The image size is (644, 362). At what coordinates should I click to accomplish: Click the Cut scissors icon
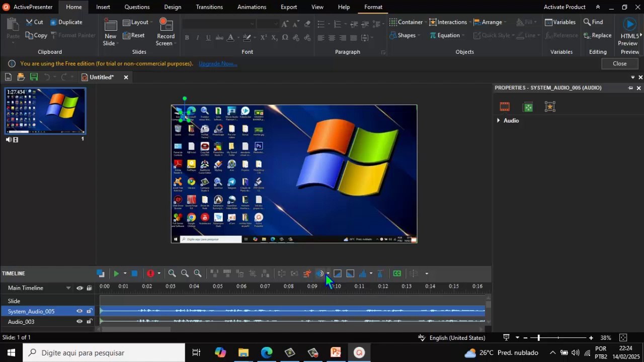point(30,22)
